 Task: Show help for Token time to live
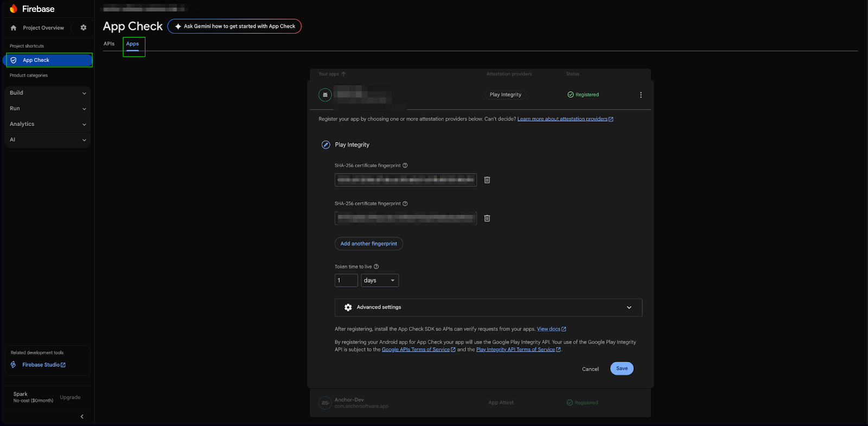376,266
